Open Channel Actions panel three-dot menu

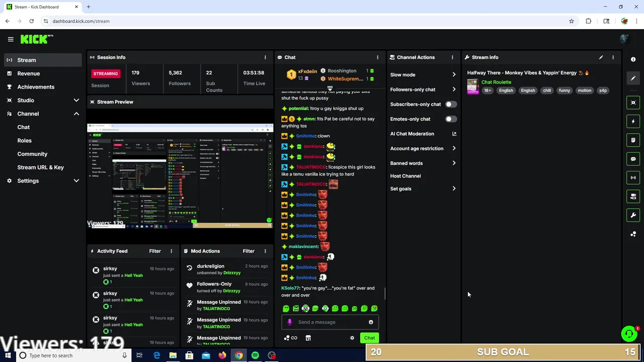452,57
